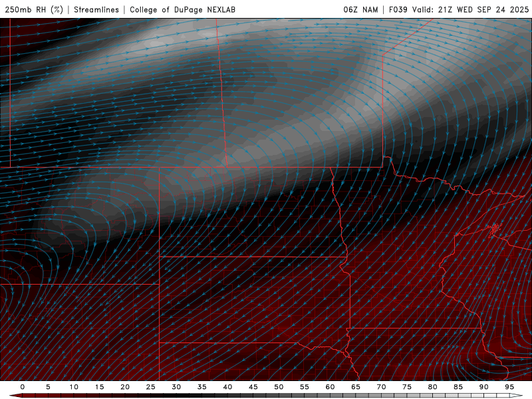Click the "250mb RH (%)" title text

pos(34,9)
